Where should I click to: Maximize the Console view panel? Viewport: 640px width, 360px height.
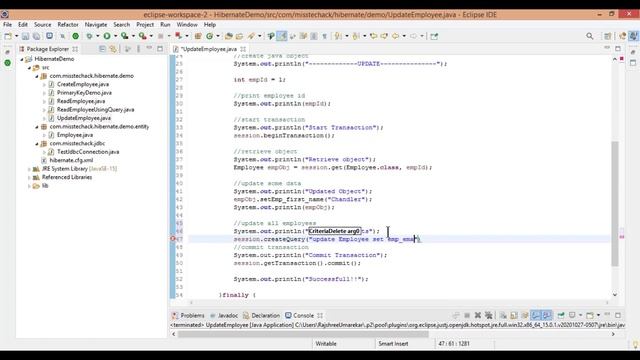click(x=618, y=316)
